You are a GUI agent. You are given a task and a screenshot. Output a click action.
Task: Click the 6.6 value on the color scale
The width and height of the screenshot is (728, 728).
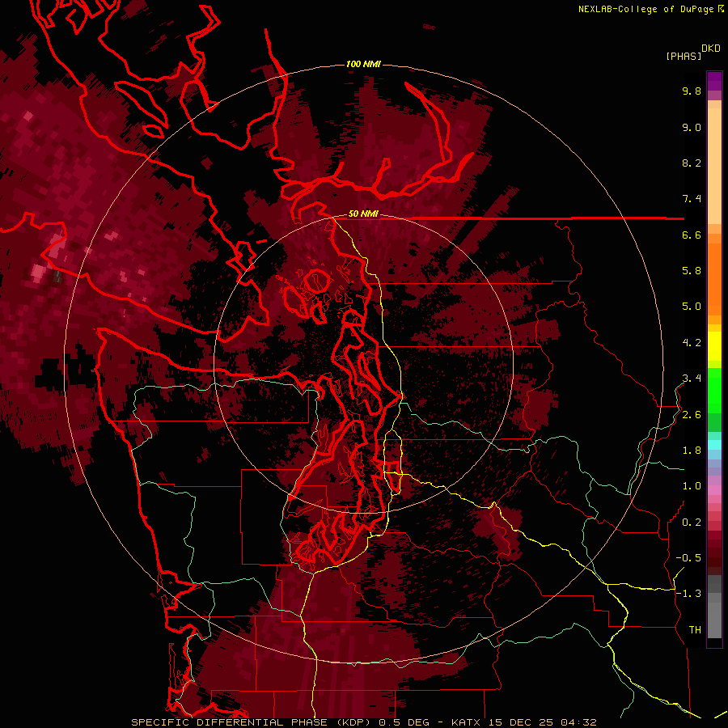tap(692, 235)
